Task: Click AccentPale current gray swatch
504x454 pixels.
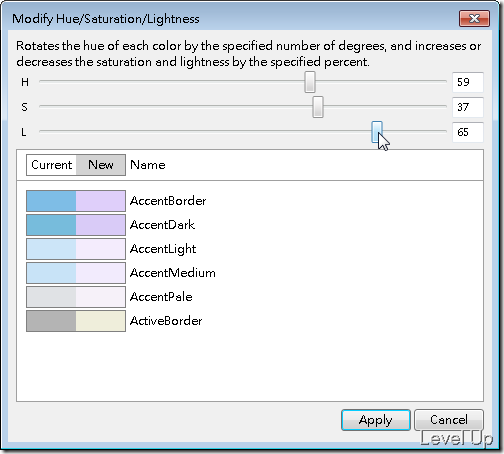Action: point(51,297)
